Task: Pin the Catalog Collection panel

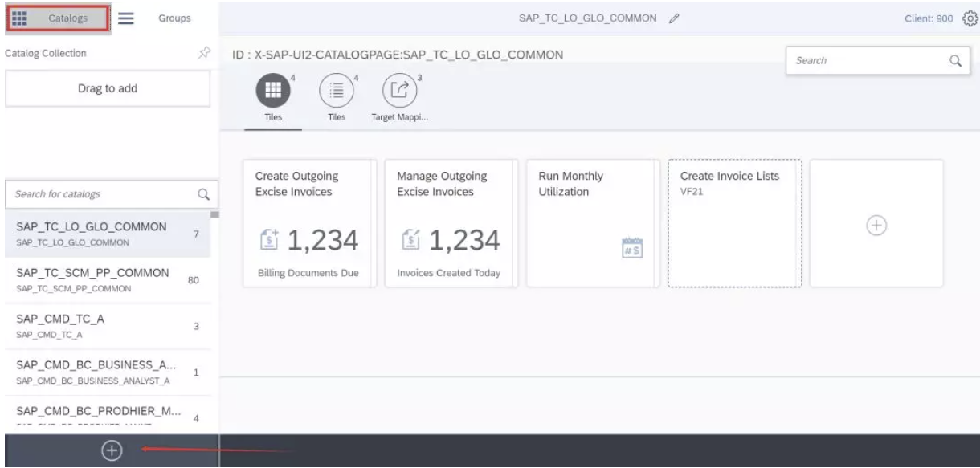Action: 204,53
